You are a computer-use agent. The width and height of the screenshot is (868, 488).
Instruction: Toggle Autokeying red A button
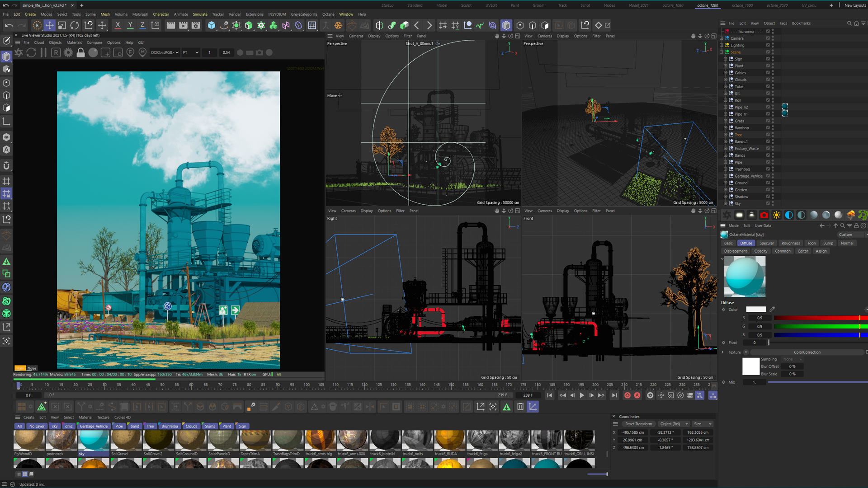tap(637, 395)
